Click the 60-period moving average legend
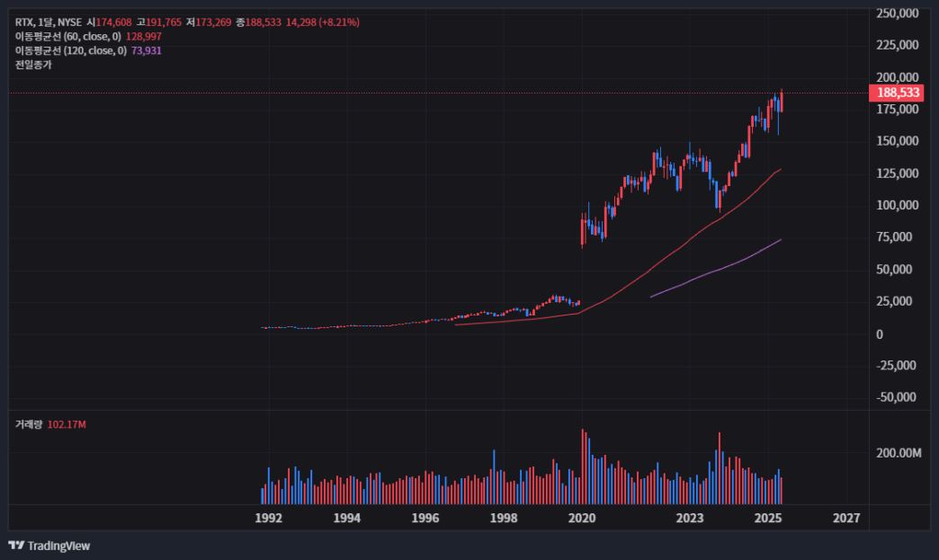This screenshot has width=939, height=560. click(88, 37)
